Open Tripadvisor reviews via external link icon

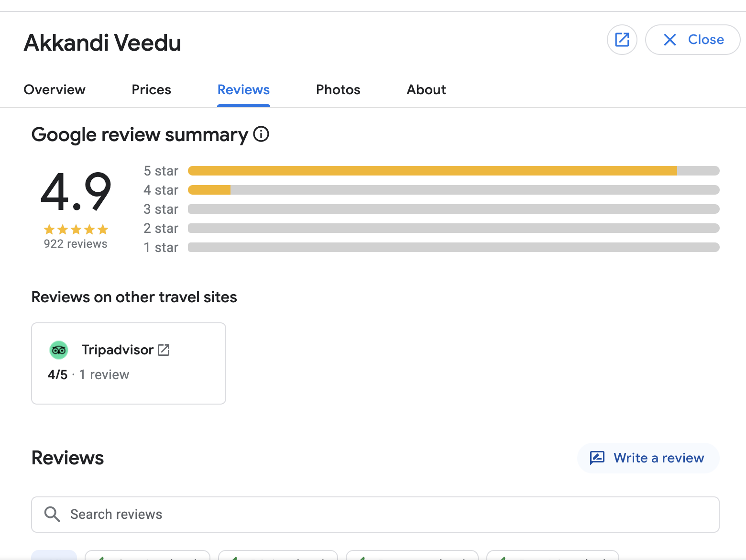(164, 350)
